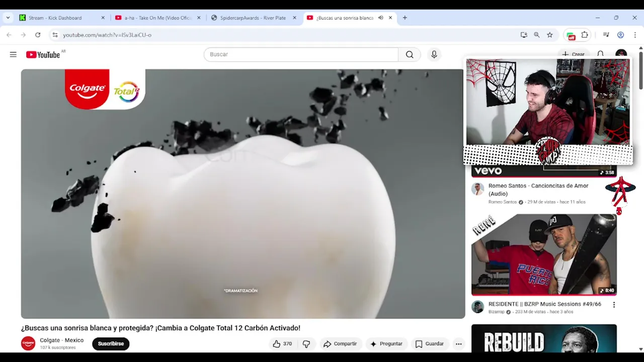Close the 'a-ha - Take On Me' tab

199,18
